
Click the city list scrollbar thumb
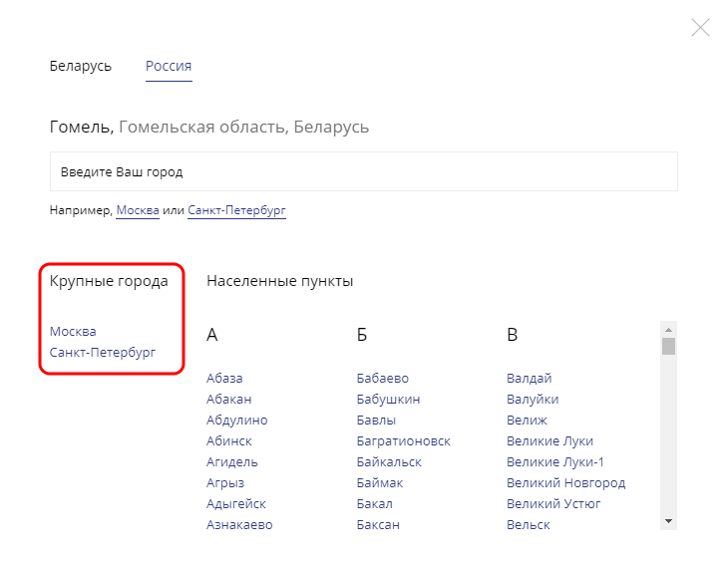[x=668, y=347]
